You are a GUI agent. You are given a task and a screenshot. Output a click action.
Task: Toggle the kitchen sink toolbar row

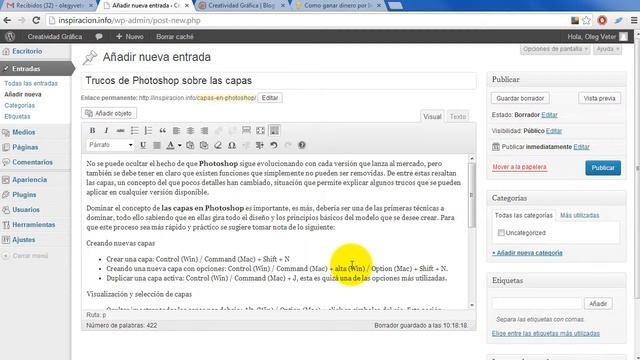click(274, 131)
